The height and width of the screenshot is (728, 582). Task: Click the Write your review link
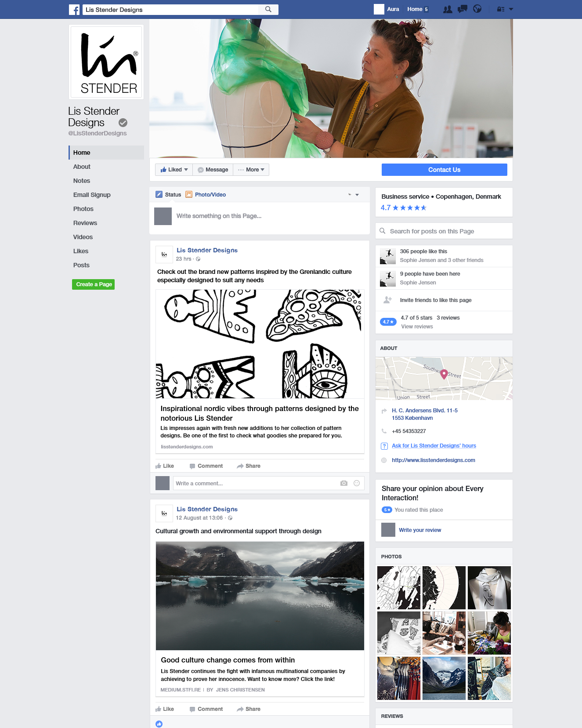point(420,530)
